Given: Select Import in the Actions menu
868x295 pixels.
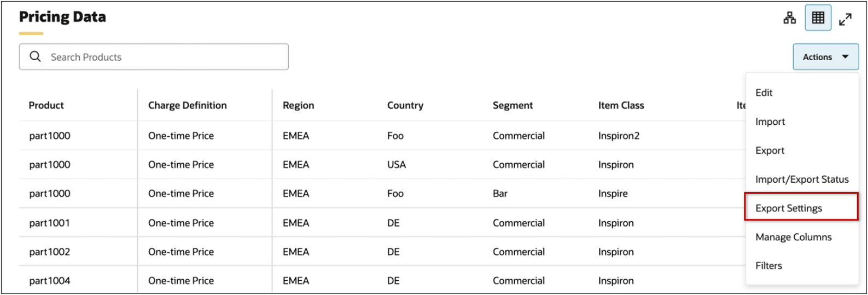Looking at the screenshot, I should pos(770,122).
